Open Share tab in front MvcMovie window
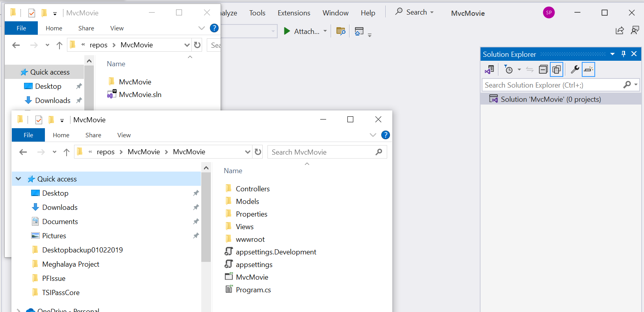 click(x=93, y=135)
